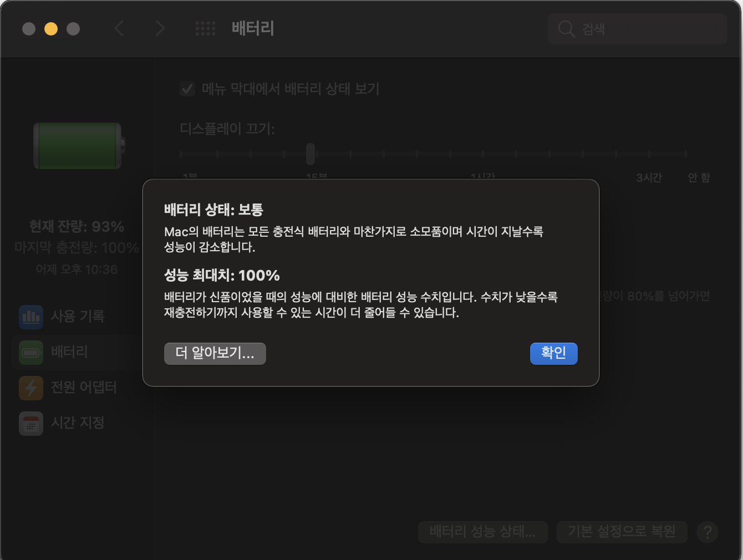
Task: Click the help question mark button
Action: pos(708,532)
